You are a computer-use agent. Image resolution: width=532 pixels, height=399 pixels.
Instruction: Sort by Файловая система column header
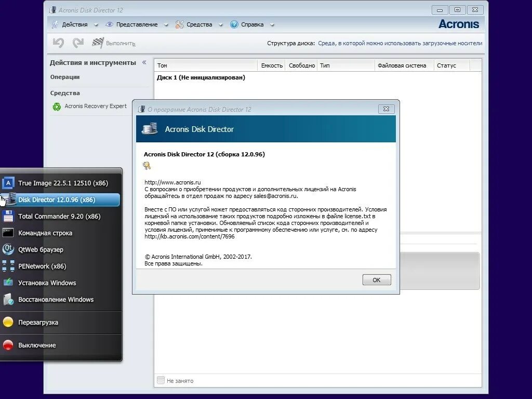[x=404, y=65]
